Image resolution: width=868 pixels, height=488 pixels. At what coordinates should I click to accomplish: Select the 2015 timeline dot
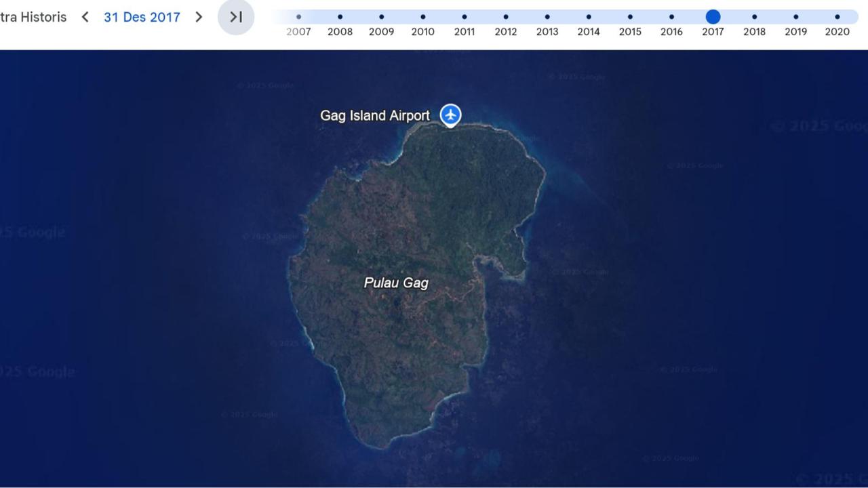(x=630, y=17)
